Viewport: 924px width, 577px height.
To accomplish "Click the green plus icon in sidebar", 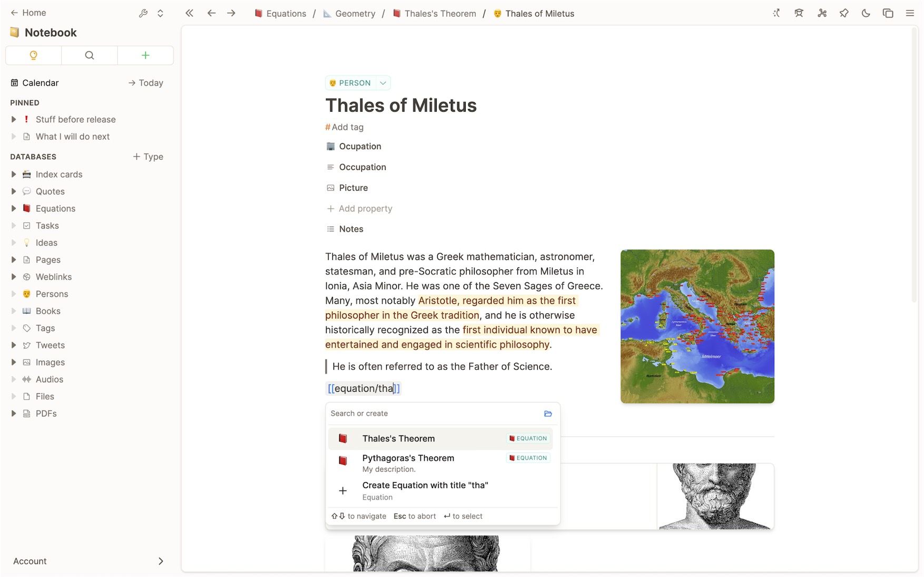I will pyautogui.click(x=145, y=55).
